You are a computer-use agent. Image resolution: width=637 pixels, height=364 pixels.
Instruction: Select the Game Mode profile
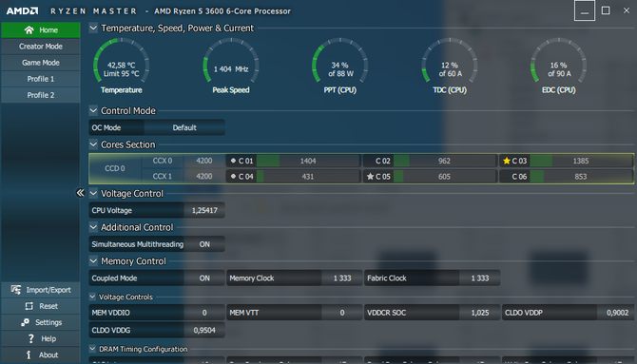(x=41, y=63)
